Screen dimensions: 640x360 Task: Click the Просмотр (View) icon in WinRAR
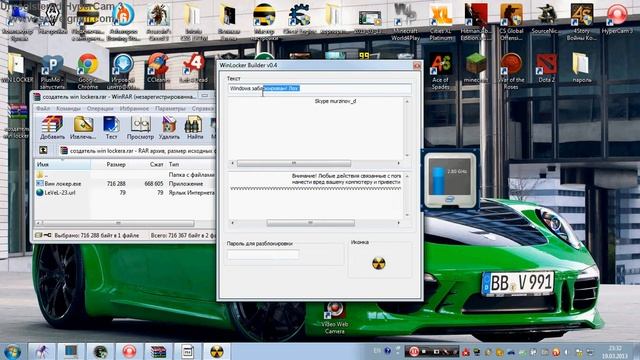(140, 127)
